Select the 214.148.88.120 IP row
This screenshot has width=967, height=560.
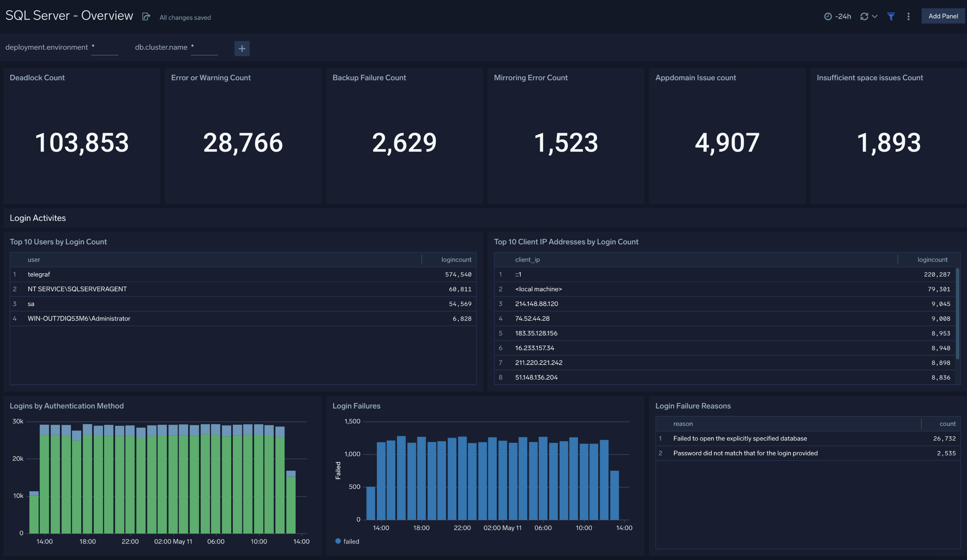click(x=724, y=304)
